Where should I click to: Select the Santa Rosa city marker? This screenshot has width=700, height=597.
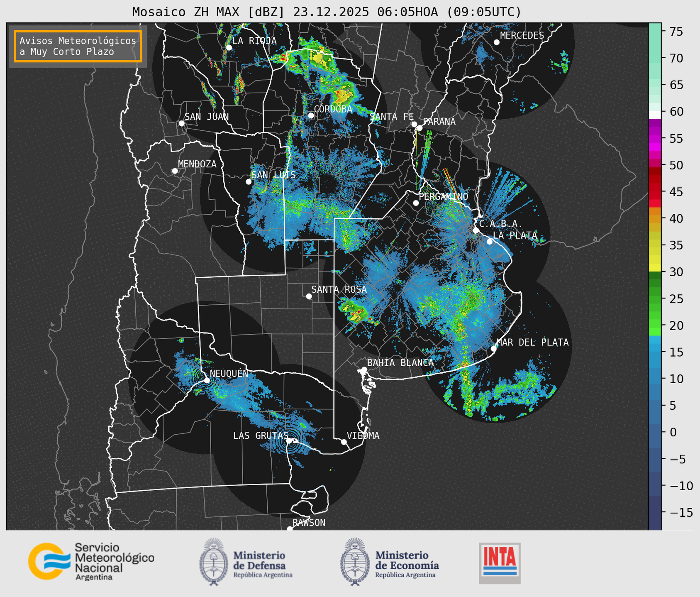[x=309, y=296]
